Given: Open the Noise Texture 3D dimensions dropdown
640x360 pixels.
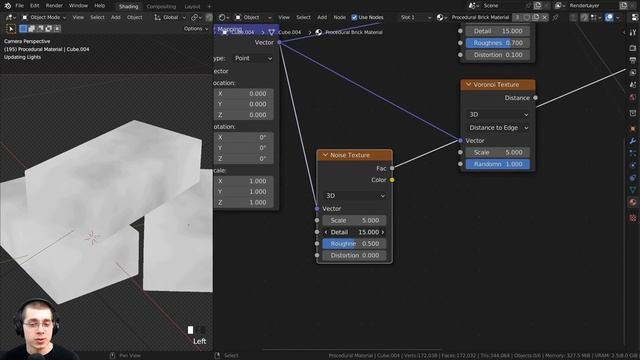Looking at the screenshot, I should click(x=354, y=196).
